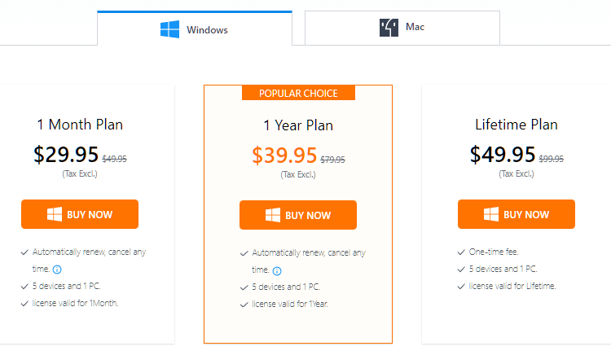Click the POPULAR CHOICE badge
Viewport: 611px width, 364px height.
(x=298, y=93)
